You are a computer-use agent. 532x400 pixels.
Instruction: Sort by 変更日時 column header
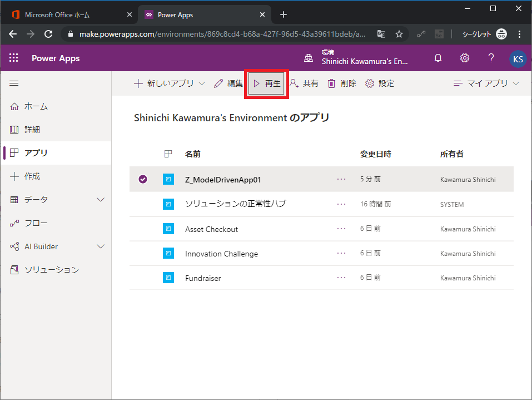point(376,154)
